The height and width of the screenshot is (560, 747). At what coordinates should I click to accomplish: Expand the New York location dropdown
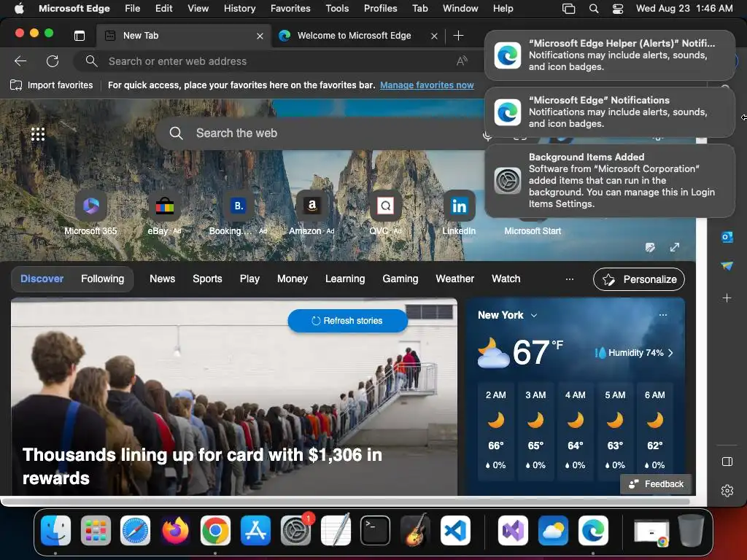pos(534,315)
